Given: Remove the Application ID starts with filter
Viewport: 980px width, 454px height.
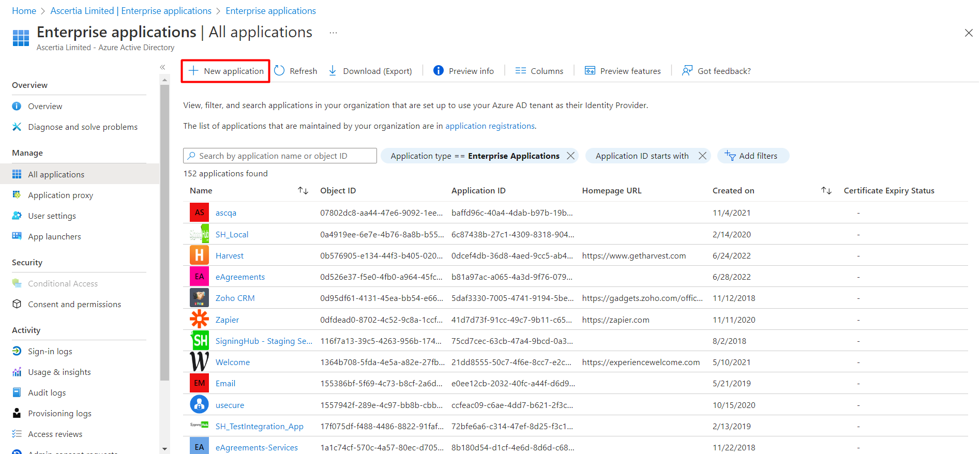Looking at the screenshot, I should pyautogui.click(x=702, y=156).
